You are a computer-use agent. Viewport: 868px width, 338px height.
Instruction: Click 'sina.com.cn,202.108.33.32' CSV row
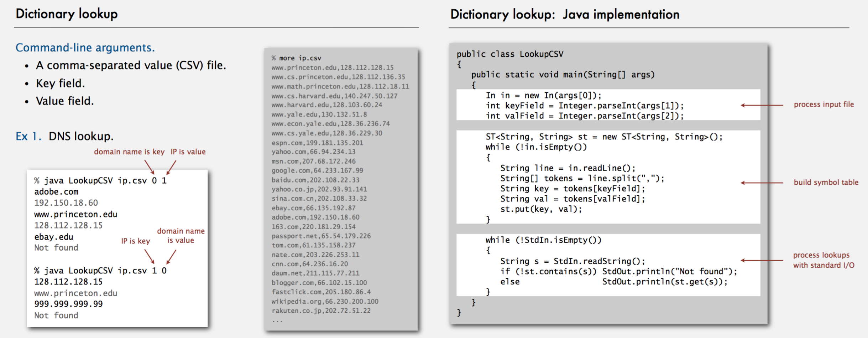[319, 199]
